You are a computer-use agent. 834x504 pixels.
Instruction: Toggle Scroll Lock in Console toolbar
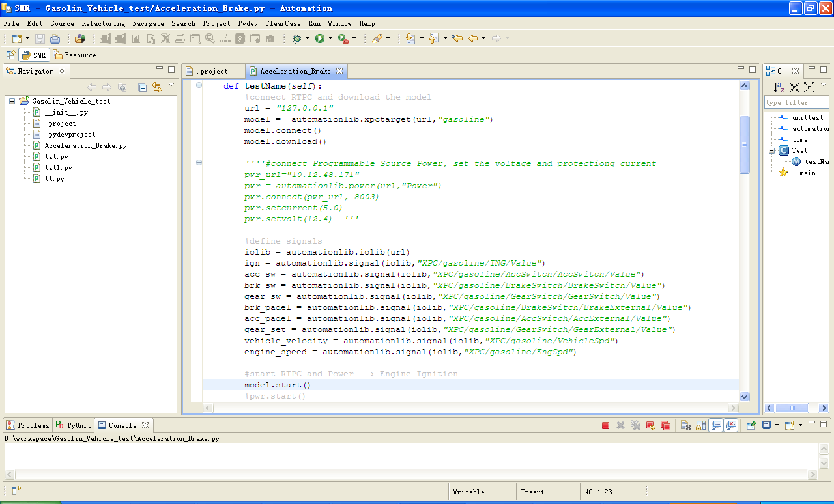coord(700,425)
